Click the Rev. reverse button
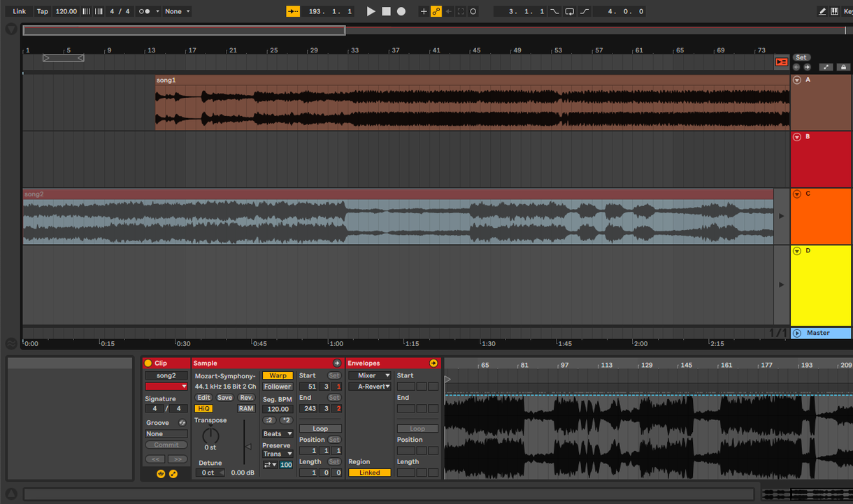853x504 pixels. point(246,398)
